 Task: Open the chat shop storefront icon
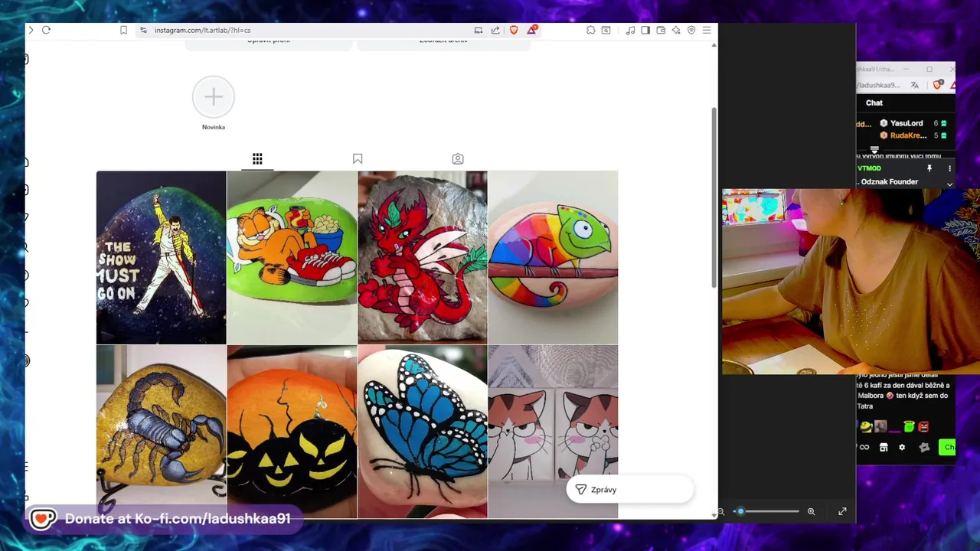pos(884,448)
